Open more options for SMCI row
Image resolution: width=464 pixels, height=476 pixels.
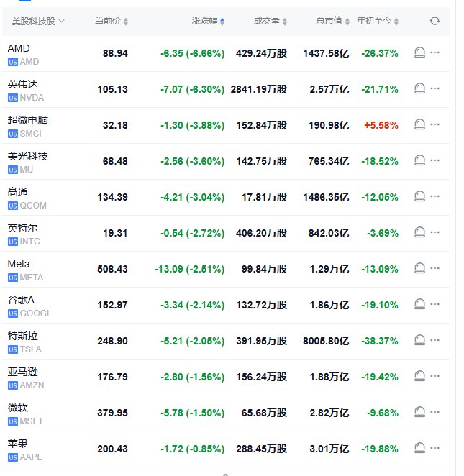coord(435,124)
